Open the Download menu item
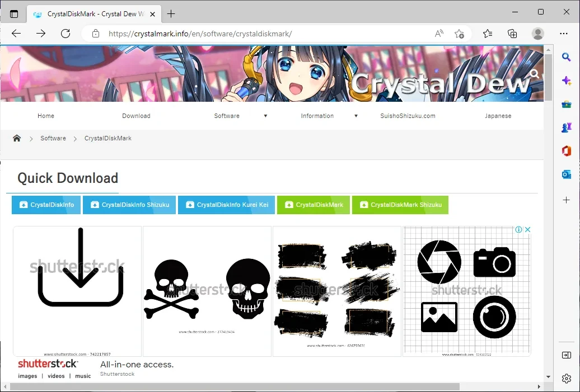 click(x=136, y=116)
